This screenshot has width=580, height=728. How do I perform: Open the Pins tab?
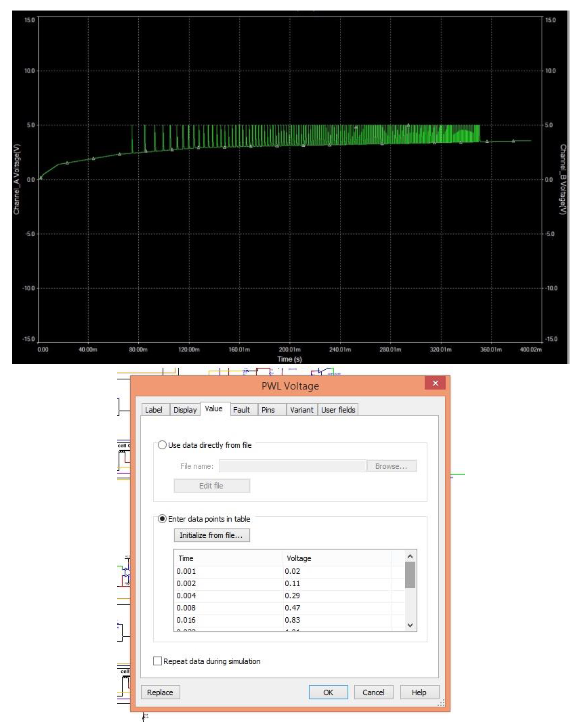pyautogui.click(x=268, y=410)
